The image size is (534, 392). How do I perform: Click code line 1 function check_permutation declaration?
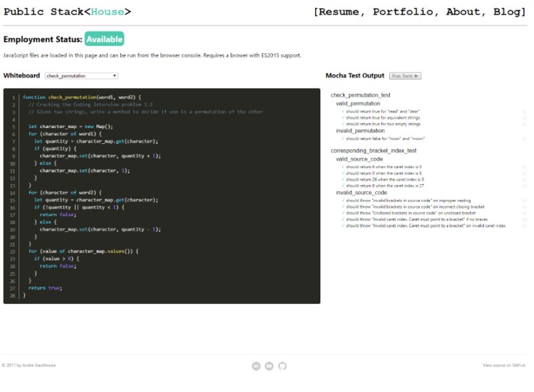[x=81, y=97]
